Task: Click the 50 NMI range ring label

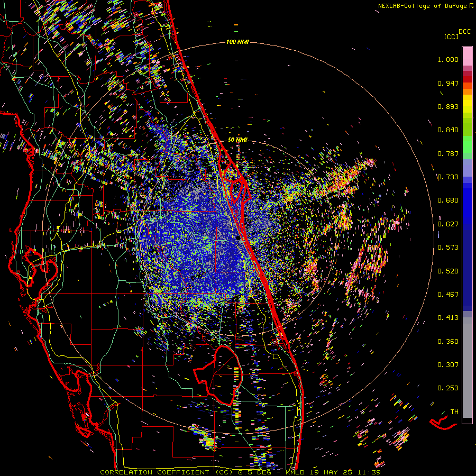Action: (237, 140)
